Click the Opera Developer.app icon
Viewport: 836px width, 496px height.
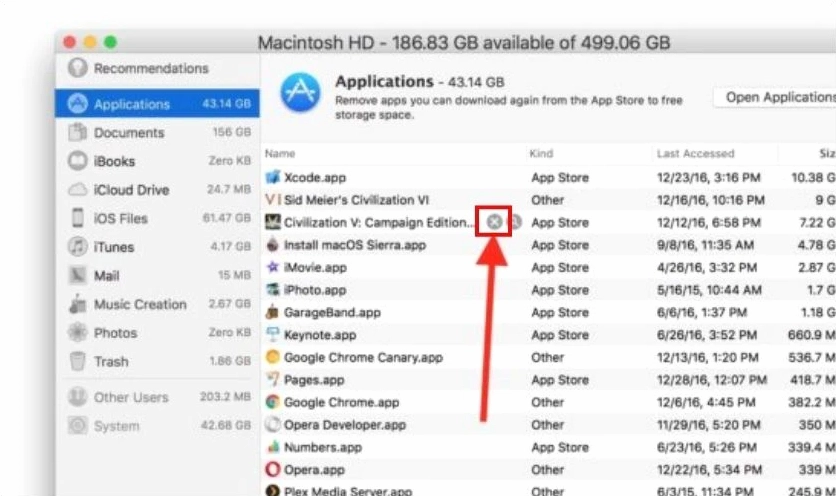coord(273,425)
